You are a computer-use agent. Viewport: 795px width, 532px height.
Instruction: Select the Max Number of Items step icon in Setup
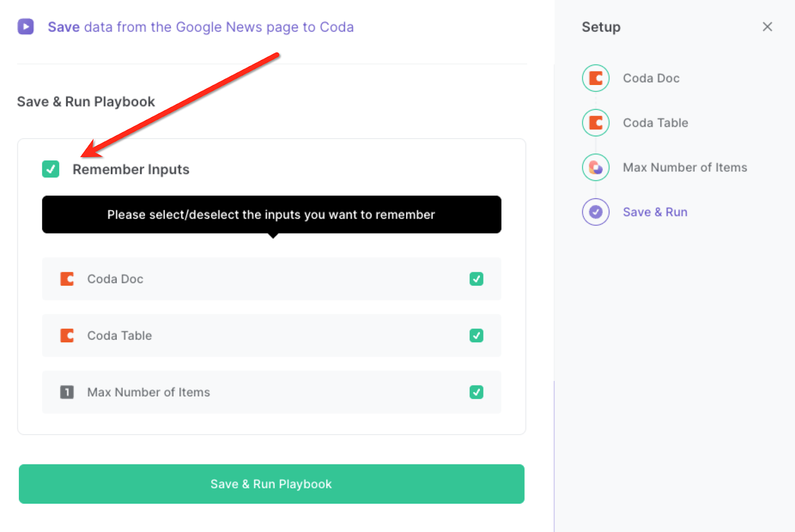596,167
